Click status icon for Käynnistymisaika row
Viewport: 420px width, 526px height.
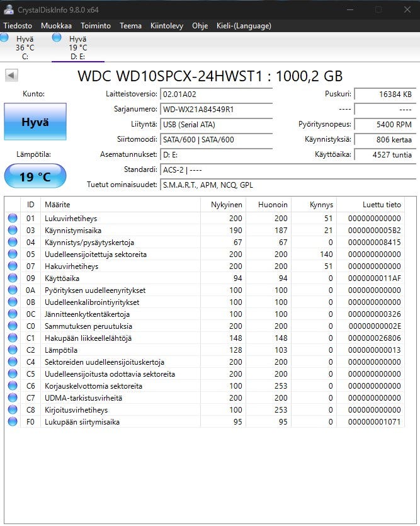[x=13, y=230]
